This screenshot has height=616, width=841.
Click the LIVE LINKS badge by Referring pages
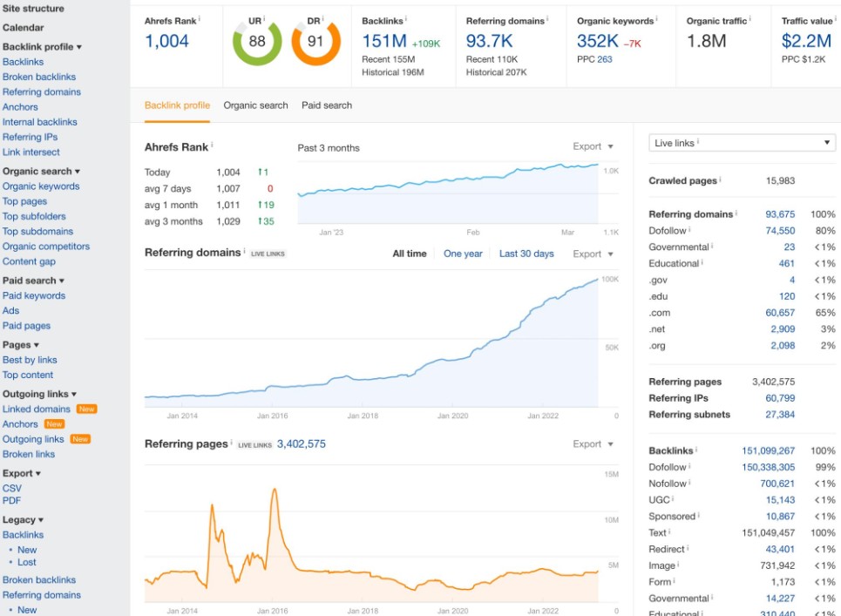tap(254, 445)
